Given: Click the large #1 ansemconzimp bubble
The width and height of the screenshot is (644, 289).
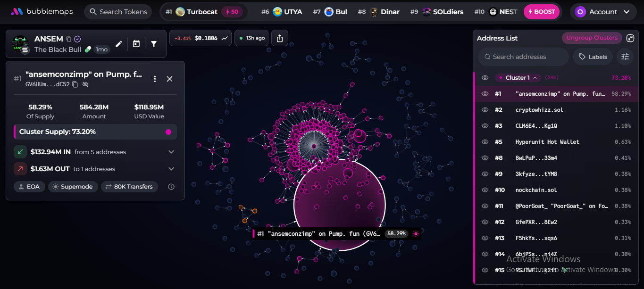Looking at the screenshot, I should (340, 205).
